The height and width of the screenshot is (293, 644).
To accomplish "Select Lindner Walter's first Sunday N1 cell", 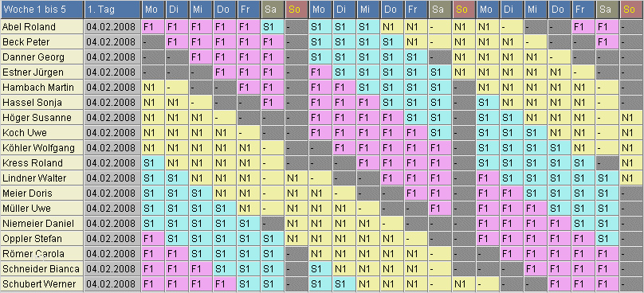I will click(297, 178).
